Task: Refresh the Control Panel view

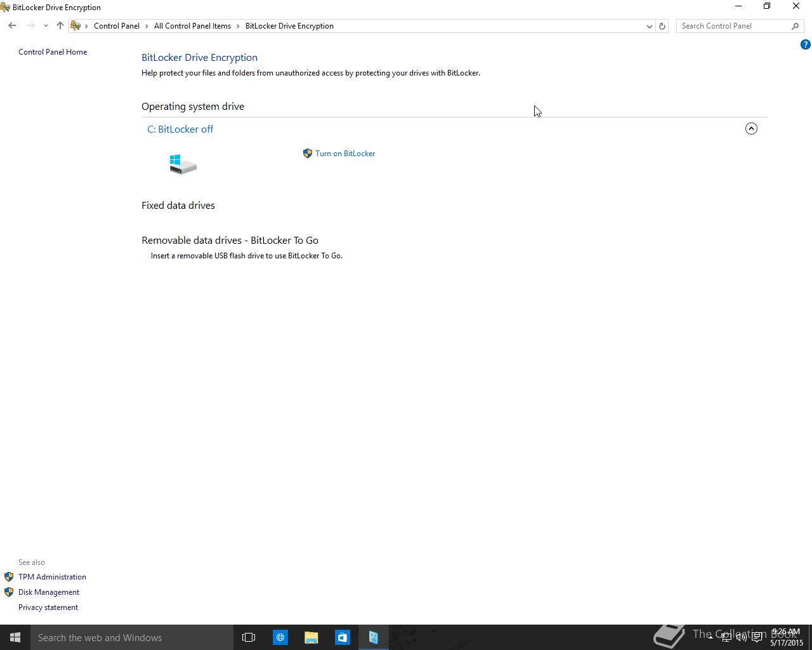Action: (662, 26)
